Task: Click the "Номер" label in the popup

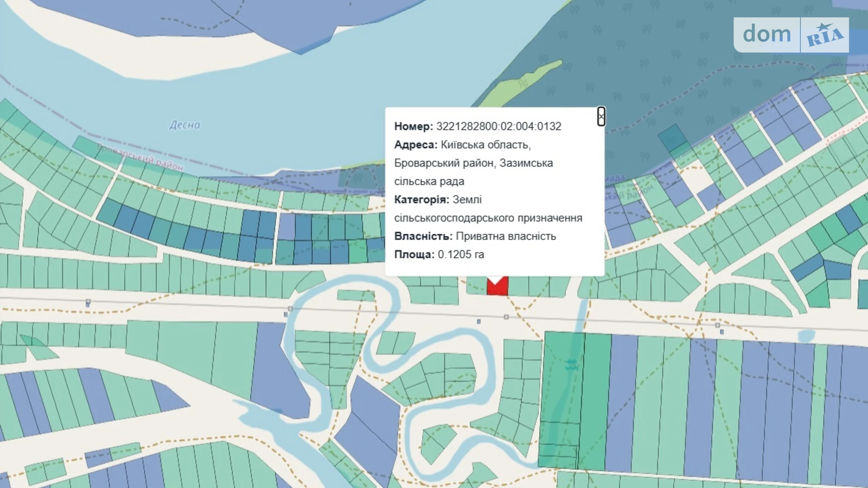Action: [413, 127]
